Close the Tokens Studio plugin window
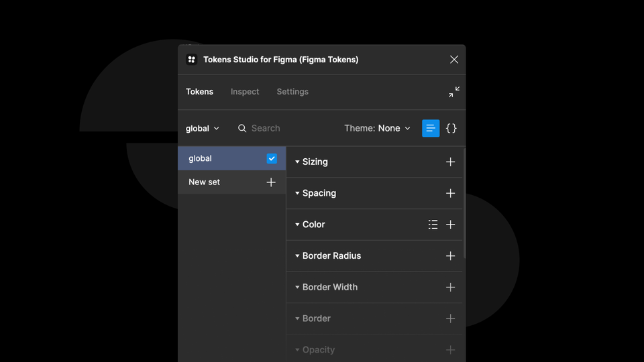The width and height of the screenshot is (644, 362). coord(454,60)
